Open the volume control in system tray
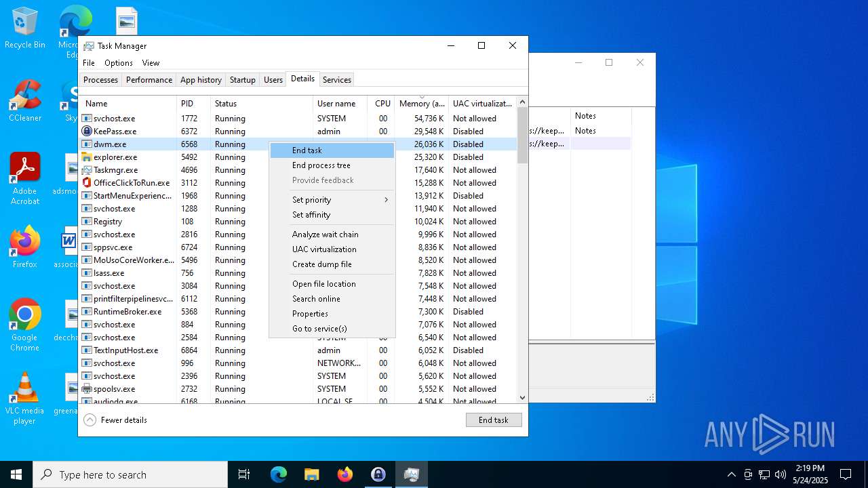868x488 pixels. click(781, 474)
